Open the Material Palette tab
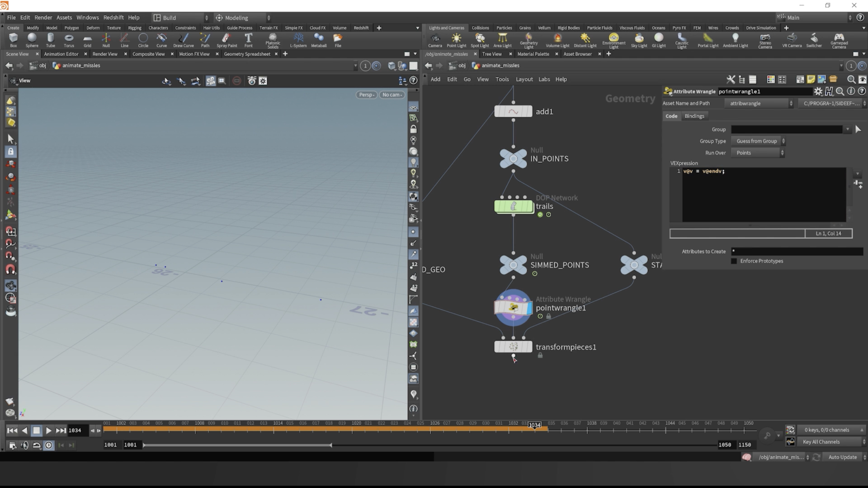 point(533,54)
